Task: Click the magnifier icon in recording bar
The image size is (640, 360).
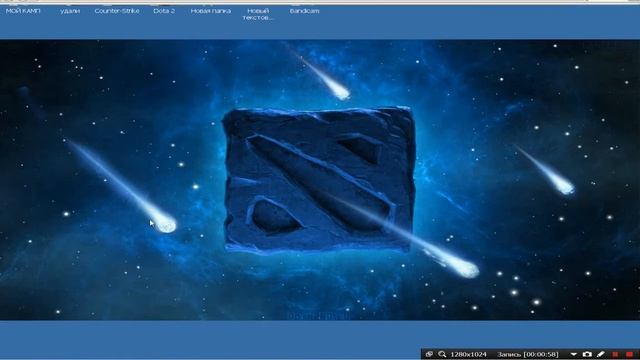Action: pos(442,354)
